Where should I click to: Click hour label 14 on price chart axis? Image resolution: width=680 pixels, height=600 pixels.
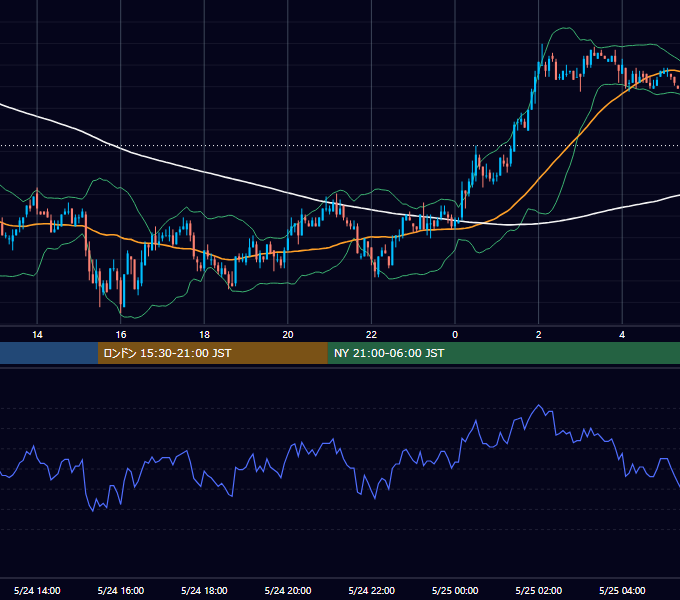pos(37,335)
